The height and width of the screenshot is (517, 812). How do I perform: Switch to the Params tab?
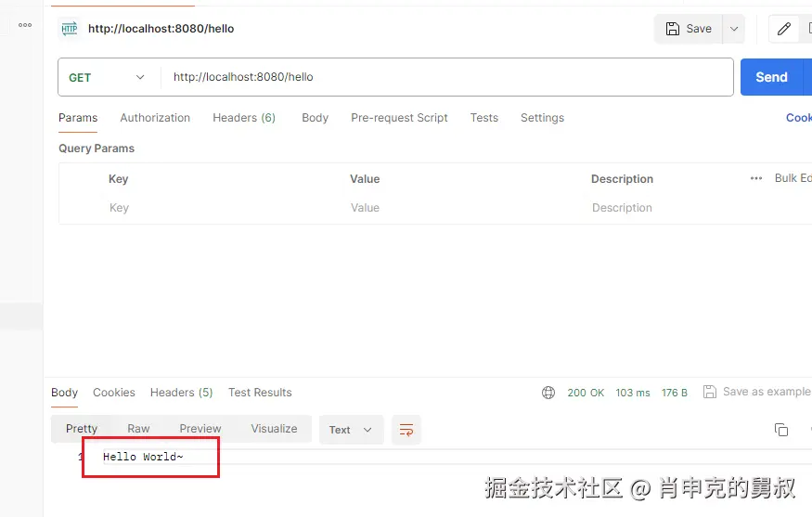(x=78, y=118)
